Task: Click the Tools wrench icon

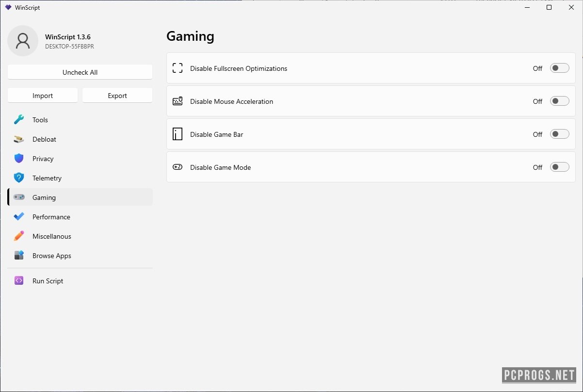Action: pos(19,120)
